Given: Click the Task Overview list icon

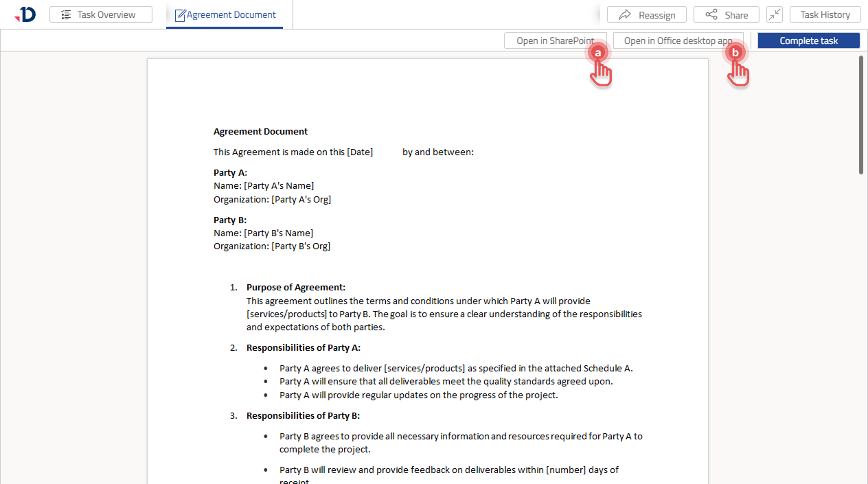Looking at the screenshot, I should pyautogui.click(x=66, y=14).
